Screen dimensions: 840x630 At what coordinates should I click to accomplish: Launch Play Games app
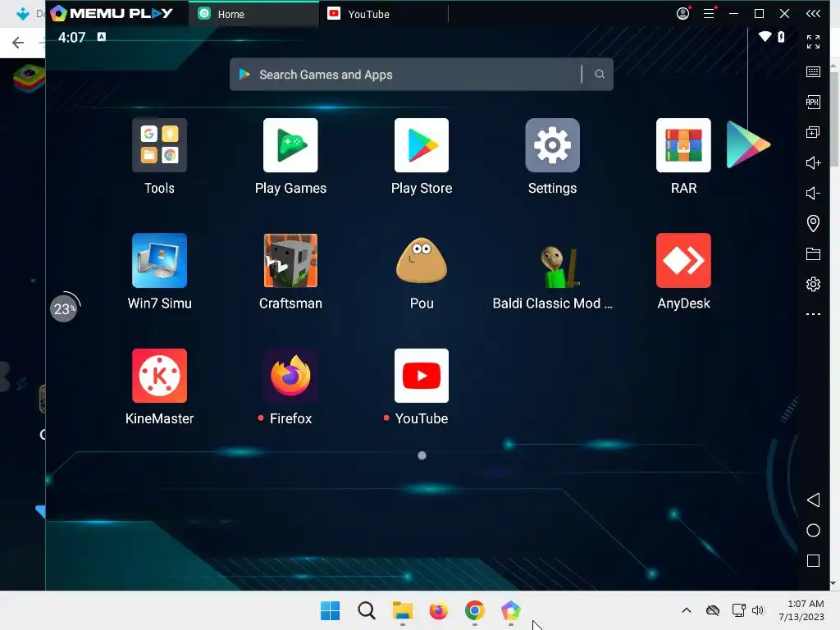coord(290,145)
